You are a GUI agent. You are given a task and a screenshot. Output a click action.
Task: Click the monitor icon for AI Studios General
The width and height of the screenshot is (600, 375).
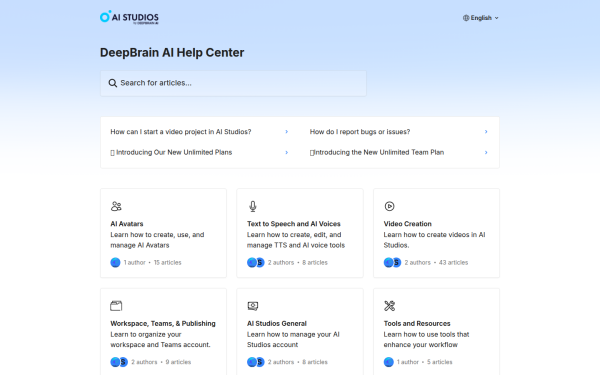click(x=253, y=306)
